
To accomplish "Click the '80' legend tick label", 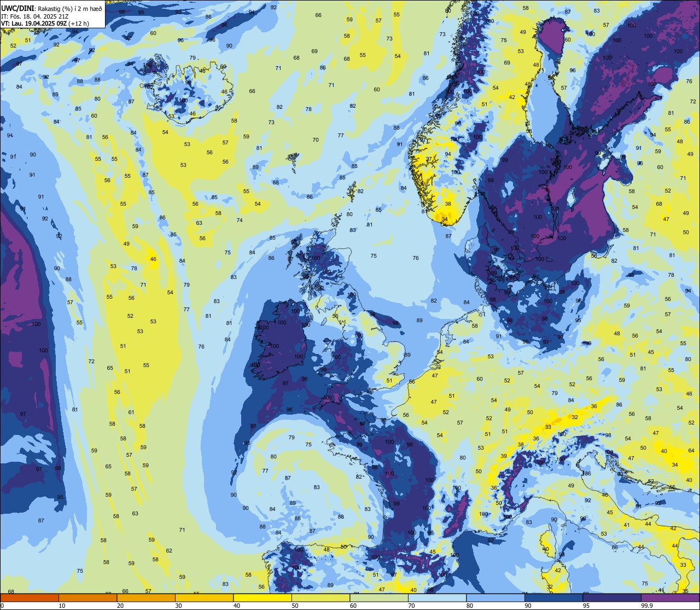I will click(470, 606).
